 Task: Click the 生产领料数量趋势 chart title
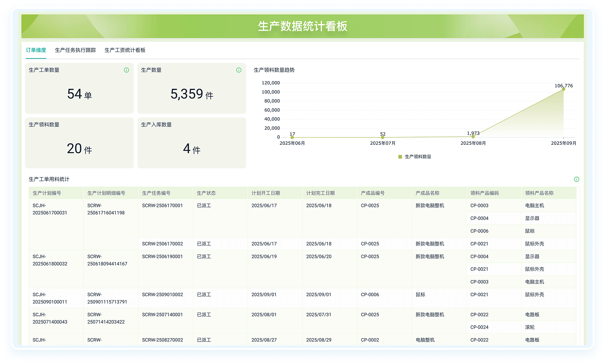pos(274,70)
